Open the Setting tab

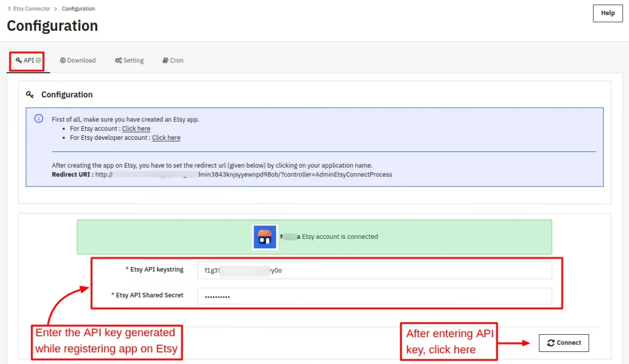[x=129, y=61]
